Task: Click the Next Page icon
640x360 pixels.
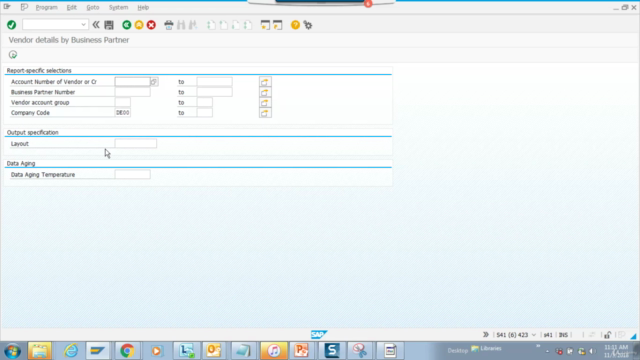Action: tap(236, 25)
